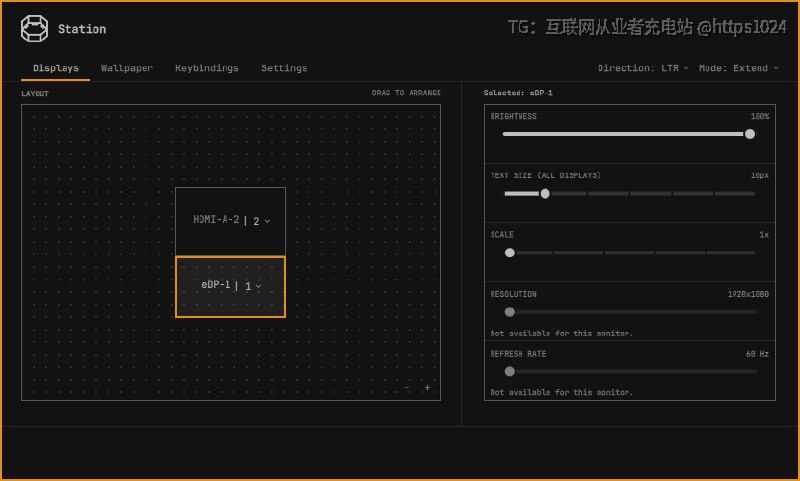Click the Refresh Rate slider handle
The height and width of the screenshot is (481, 800).
[x=509, y=372]
